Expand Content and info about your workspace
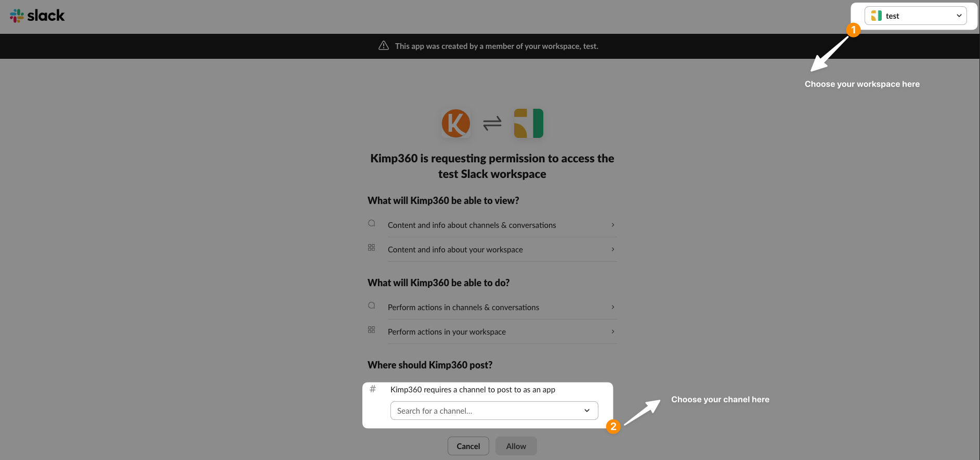 [612, 249]
